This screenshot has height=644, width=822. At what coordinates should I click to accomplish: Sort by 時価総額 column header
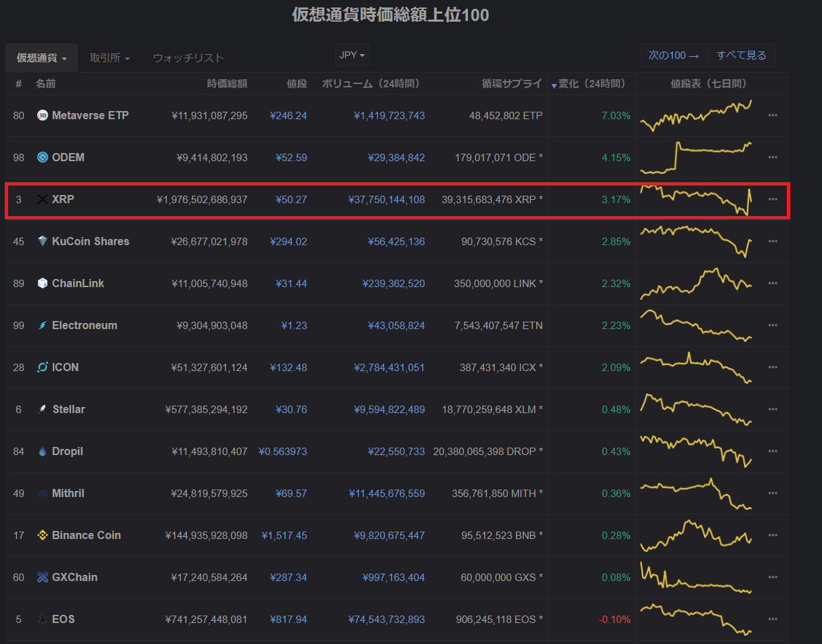227,84
